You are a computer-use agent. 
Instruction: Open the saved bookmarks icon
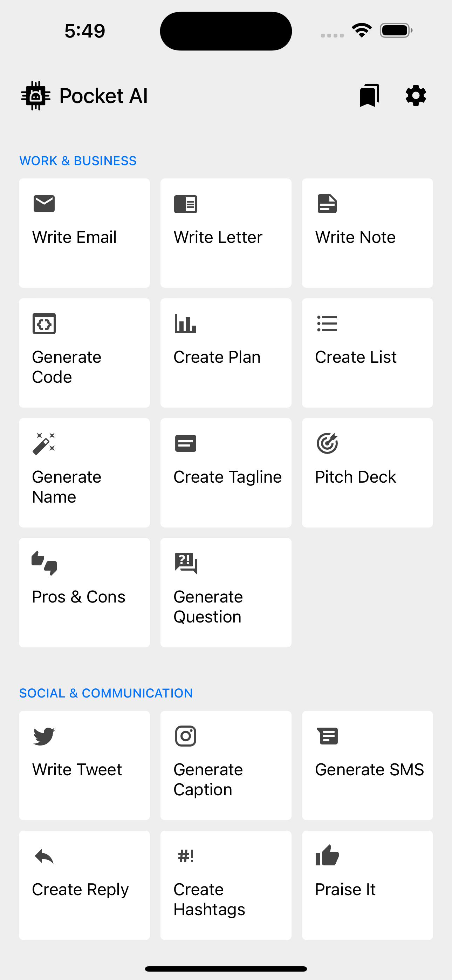click(369, 95)
